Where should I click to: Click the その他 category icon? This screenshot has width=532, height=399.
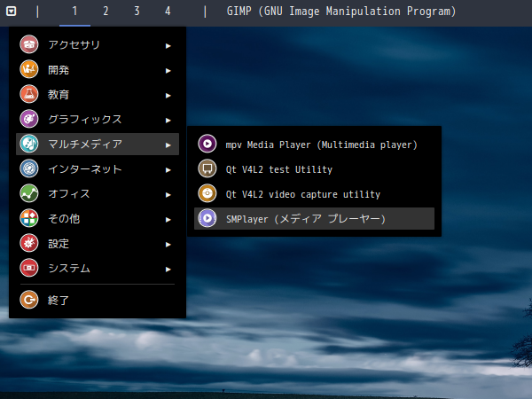click(x=29, y=218)
